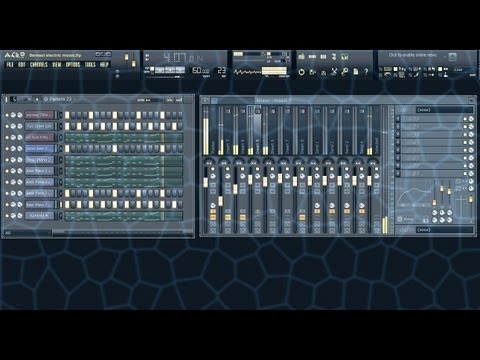480x360 pixels.
Task: Click the arrow icon beside online news
Action: tap(452, 56)
